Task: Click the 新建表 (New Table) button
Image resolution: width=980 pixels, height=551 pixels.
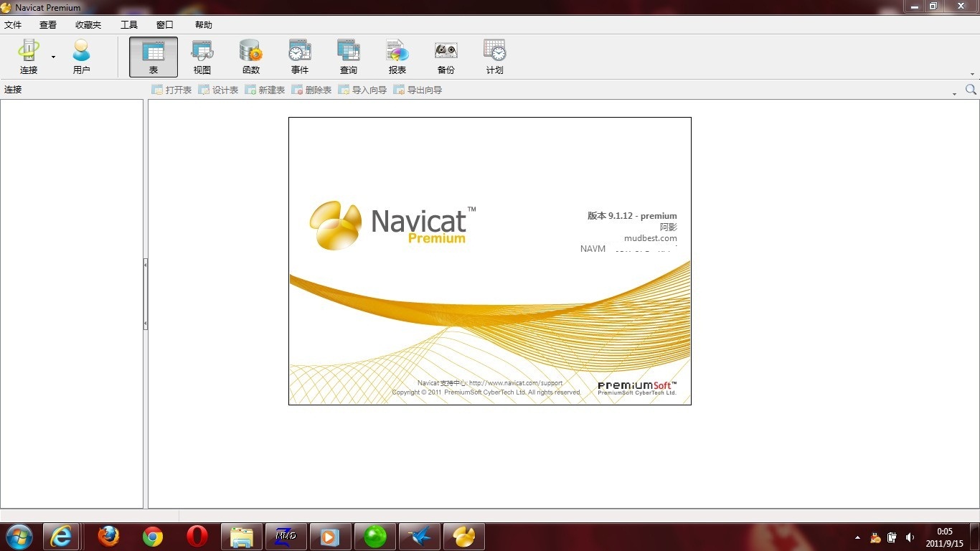Action: 265,90
